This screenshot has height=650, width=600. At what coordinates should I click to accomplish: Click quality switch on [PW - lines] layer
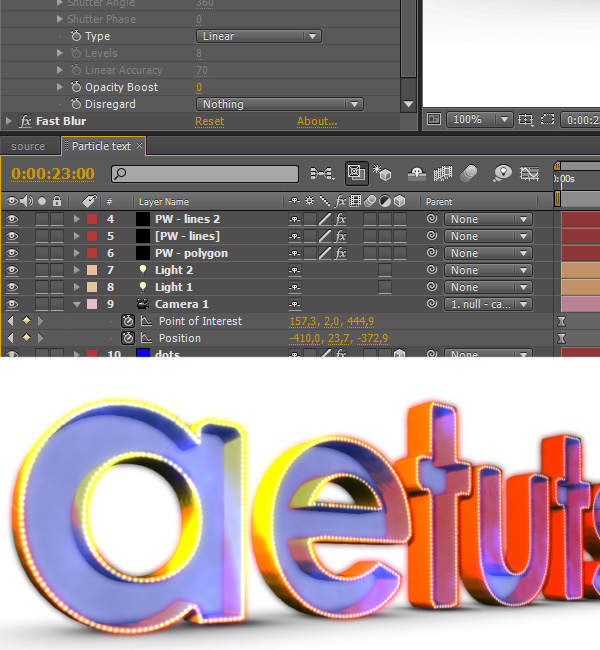[325, 236]
